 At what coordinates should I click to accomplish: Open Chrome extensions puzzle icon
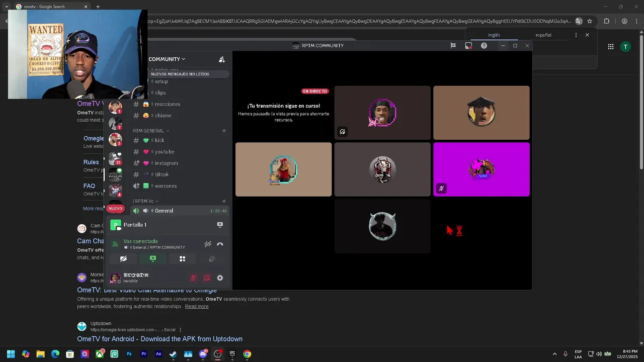tap(606, 21)
